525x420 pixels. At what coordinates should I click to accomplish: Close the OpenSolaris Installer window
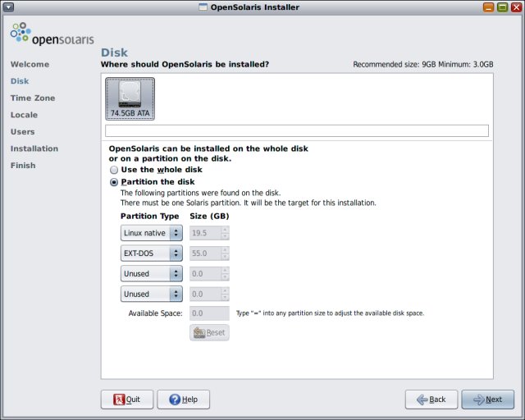(516, 7)
